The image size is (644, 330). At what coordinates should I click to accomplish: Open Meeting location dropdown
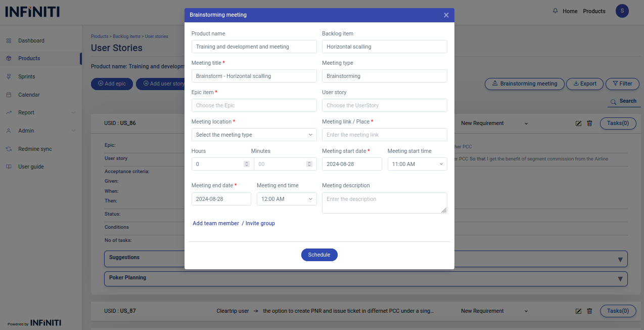[x=254, y=135]
